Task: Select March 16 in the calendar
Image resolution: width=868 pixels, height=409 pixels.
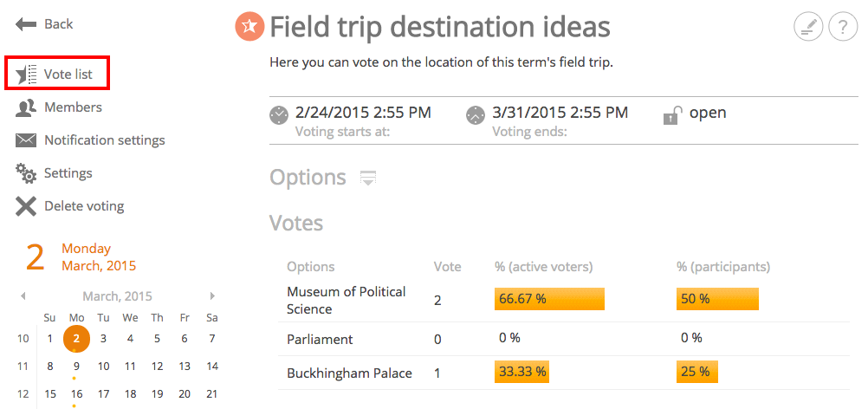Action: pos(76,394)
